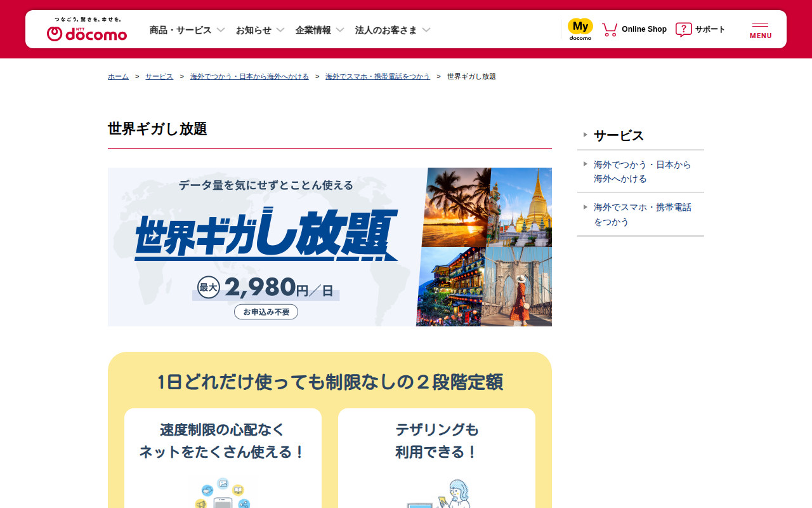Image resolution: width=812 pixels, height=508 pixels.
Task: Click the サービス sidebar heading
Action: pyautogui.click(x=619, y=135)
